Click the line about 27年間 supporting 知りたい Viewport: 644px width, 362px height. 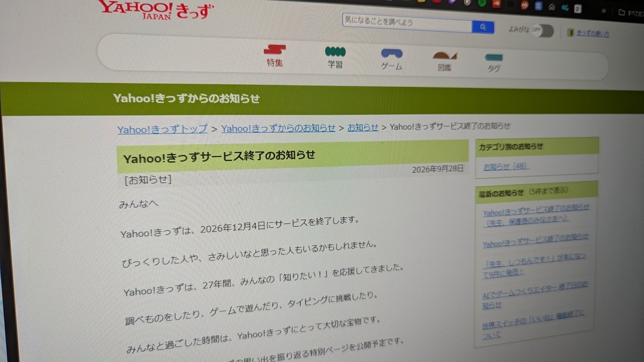tap(263, 279)
